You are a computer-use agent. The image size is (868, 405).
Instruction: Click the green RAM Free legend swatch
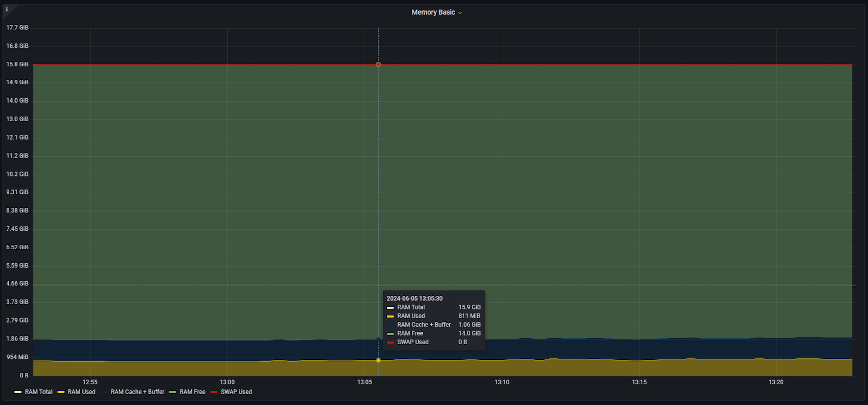point(173,392)
